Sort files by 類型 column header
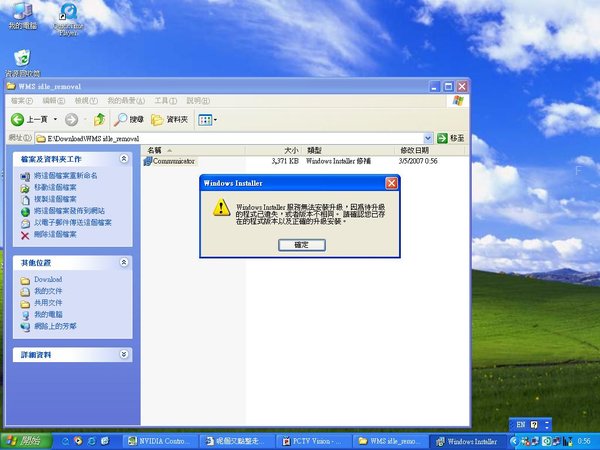This screenshot has width=600, height=450. click(348, 150)
